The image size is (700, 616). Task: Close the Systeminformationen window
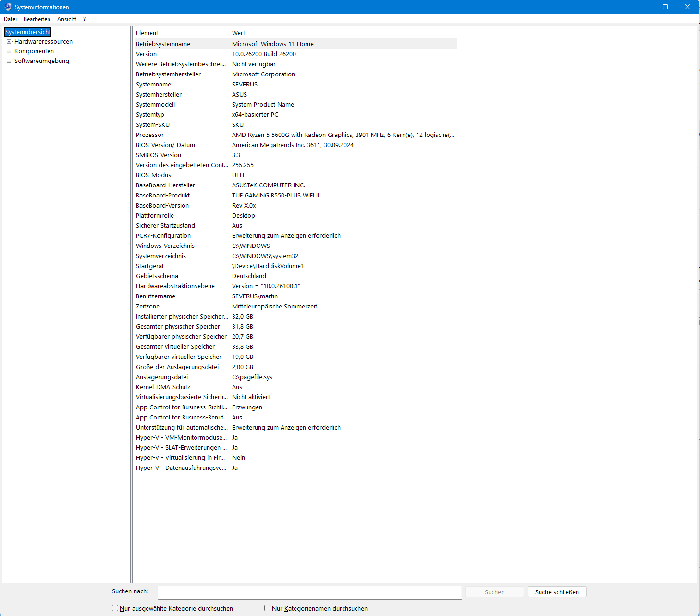[688, 7]
